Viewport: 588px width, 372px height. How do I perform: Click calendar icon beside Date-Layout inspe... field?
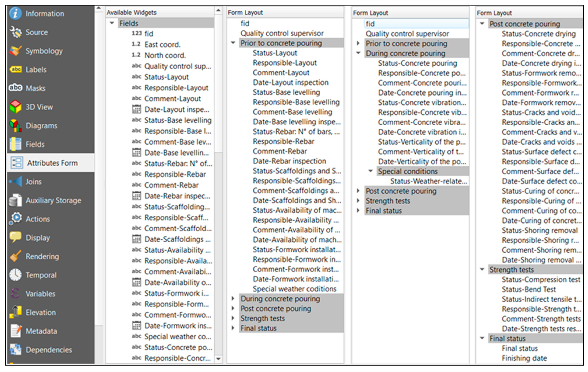coord(136,109)
